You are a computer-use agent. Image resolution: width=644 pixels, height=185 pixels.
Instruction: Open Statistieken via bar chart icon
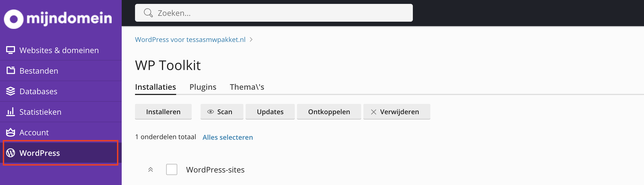(x=10, y=112)
